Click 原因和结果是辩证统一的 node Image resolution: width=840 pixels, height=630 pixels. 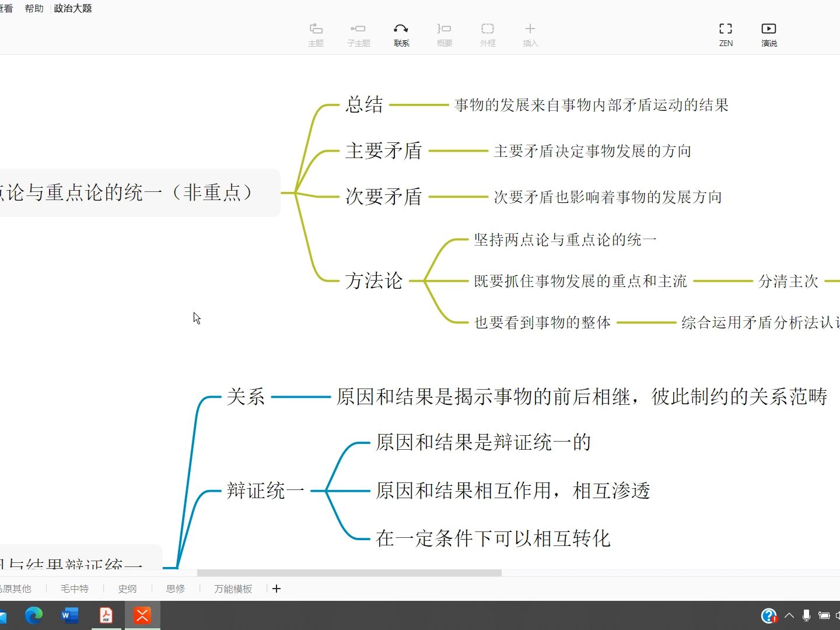tap(483, 442)
